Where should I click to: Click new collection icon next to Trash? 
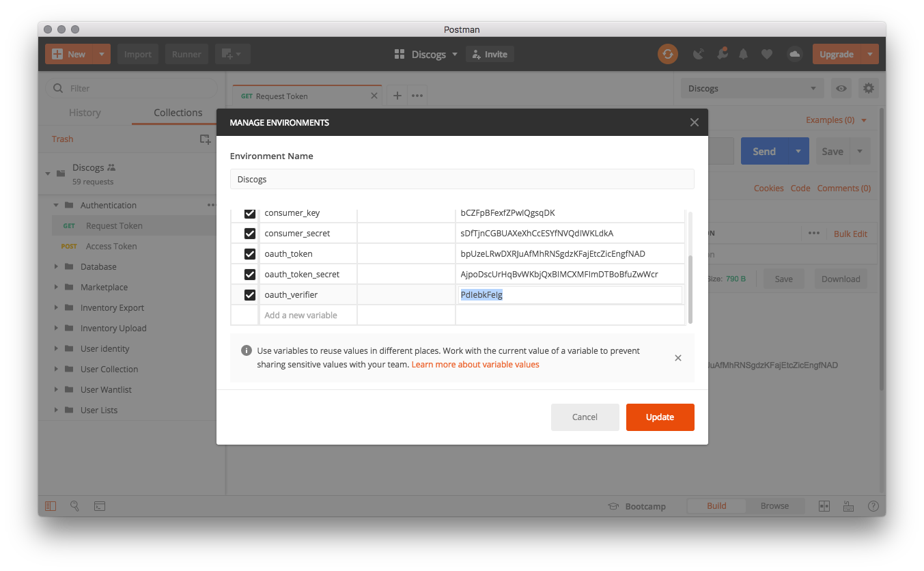(x=205, y=139)
